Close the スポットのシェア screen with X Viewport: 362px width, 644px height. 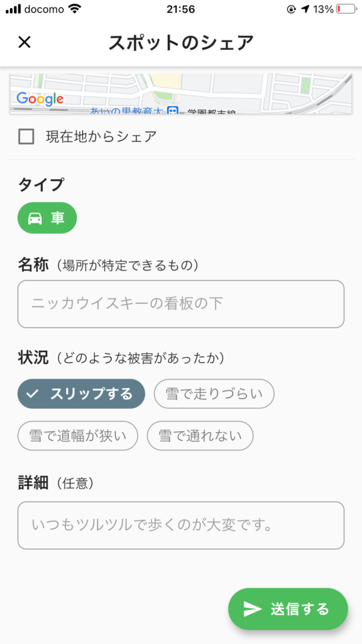coord(25,42)
